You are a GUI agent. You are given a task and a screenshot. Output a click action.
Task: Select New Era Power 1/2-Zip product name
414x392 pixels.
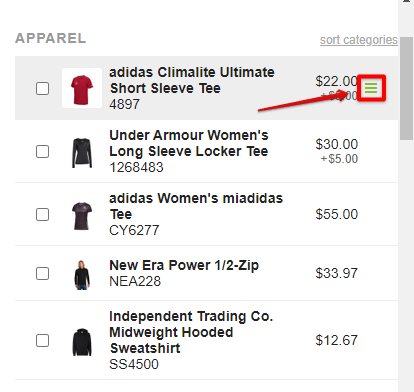tap(184, 265)
